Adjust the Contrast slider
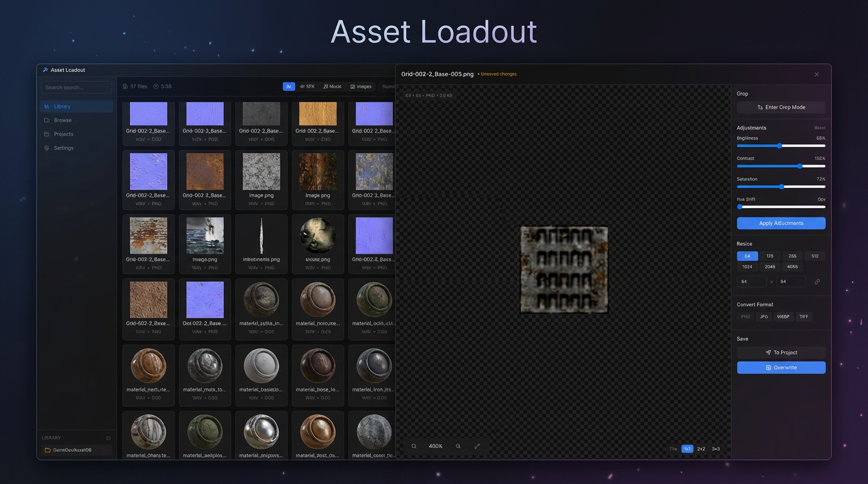 point(781,166)
